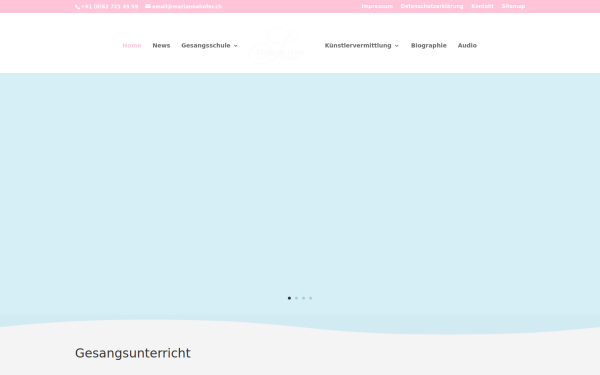The width and height of the screenshot is (600, 375).
Task: Click the phone icon in top bar
Action: [77, 7]
